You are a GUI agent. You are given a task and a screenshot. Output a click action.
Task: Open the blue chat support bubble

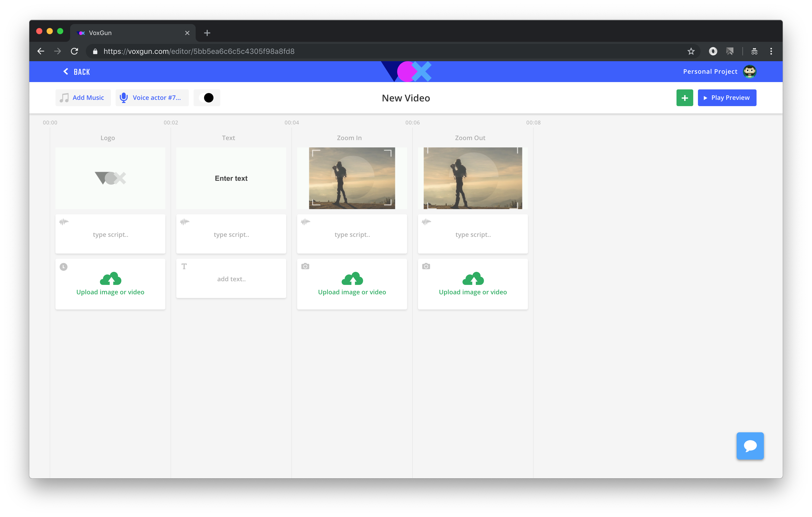pyautogui.click(x=750, y=446)
